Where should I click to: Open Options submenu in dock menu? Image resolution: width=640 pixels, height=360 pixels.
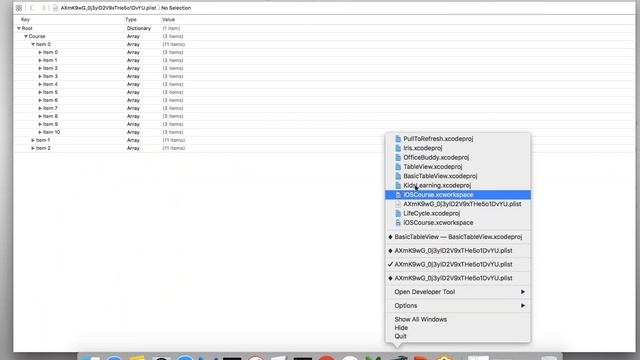tap(458, 306)
